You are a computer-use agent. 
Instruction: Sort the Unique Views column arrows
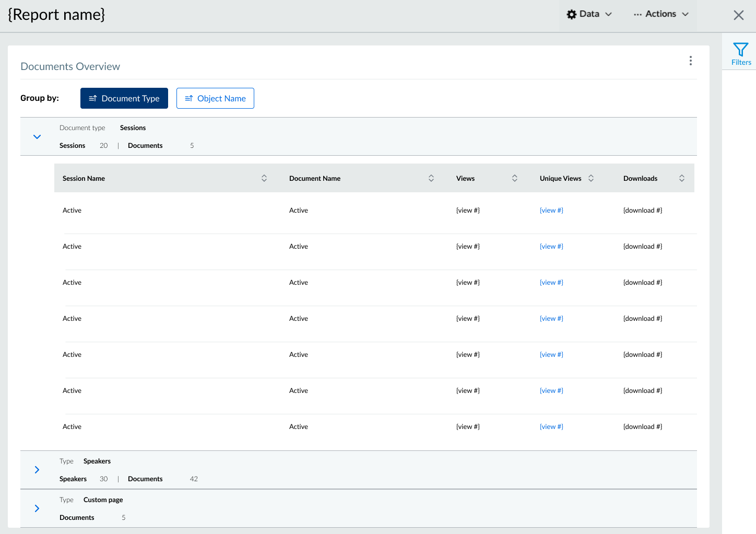[591, 178]
